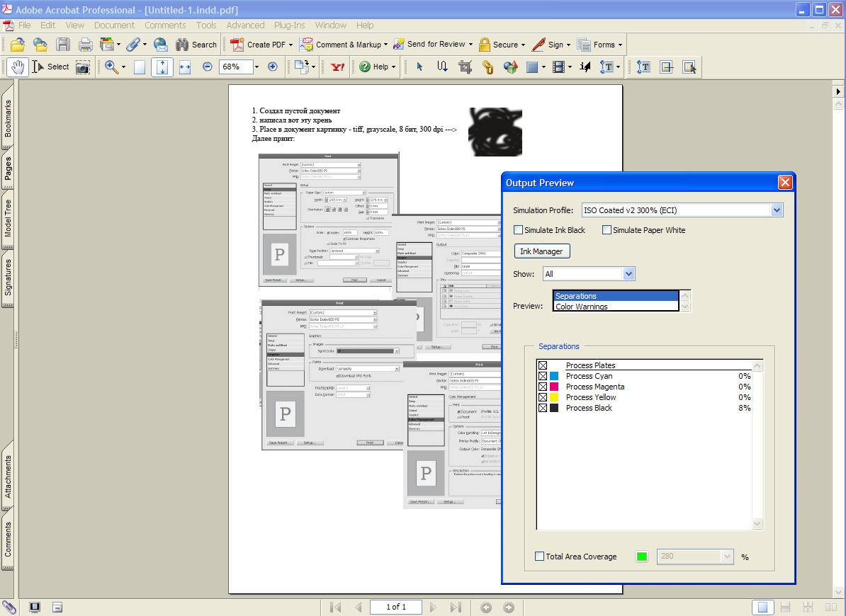846x616 pixels.
Task: Open a file with the Open folder icon
Action: click(17, 45)
